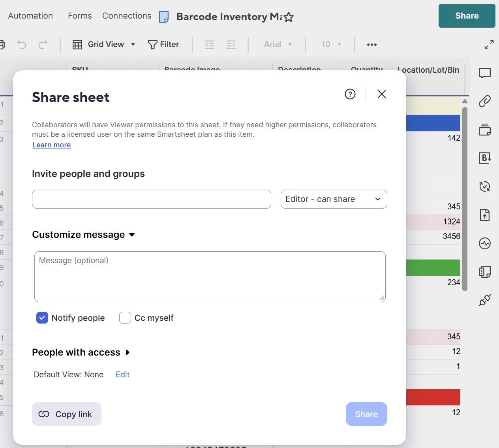Image resolution: width=499 pixels, height=448 pixels.
Task: Open the Proofs panel icon
Action: coord(484,130)
